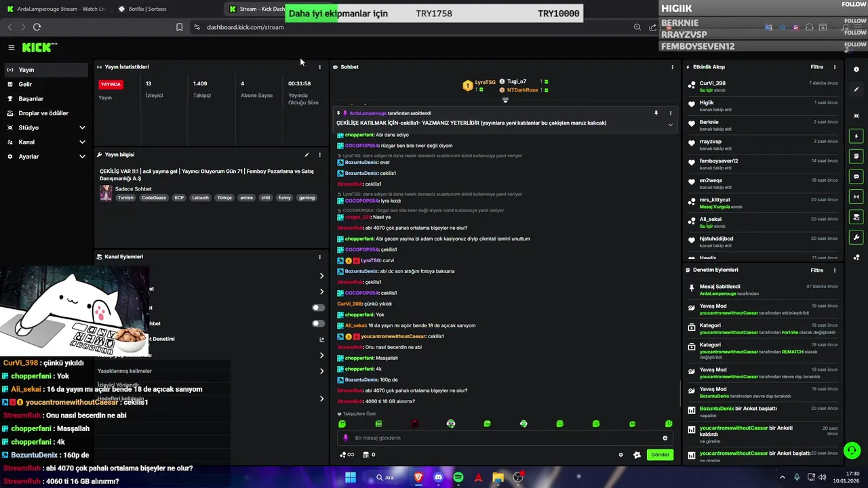The width and height of the screenshot is (868, 488).
Task: Filter the Denetim Eylemleri list
Action: [x=816, y=270]
